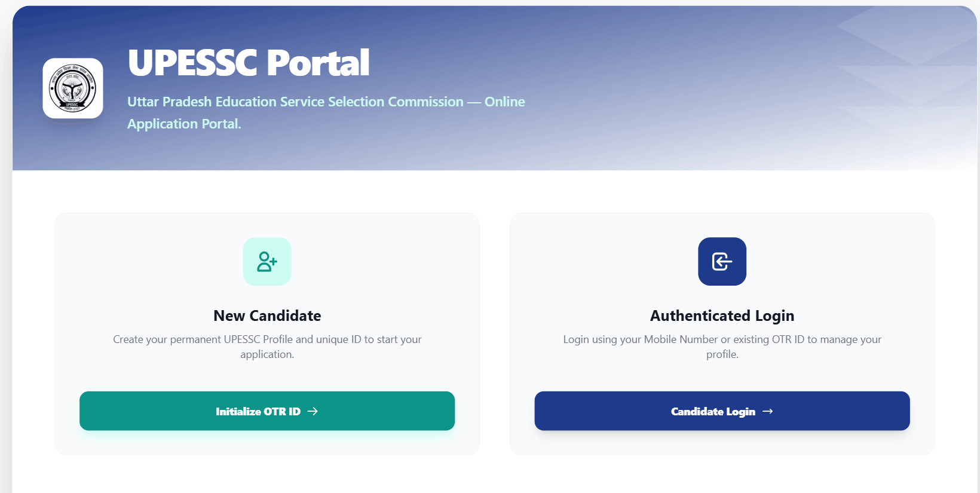Click the arrow inside Candidate Login button
The height and width of the screenshot is (493, 980).
click(x=768, y=412)
